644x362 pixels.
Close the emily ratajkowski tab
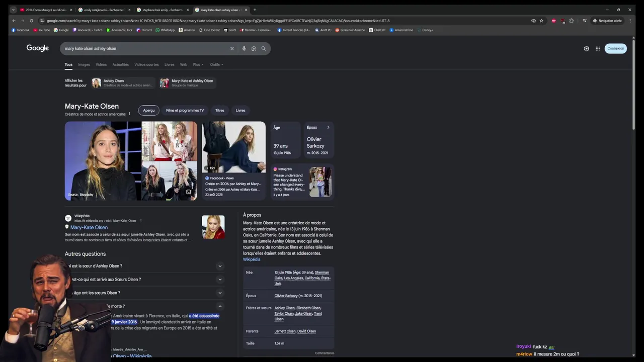click(x=128, y=10)
